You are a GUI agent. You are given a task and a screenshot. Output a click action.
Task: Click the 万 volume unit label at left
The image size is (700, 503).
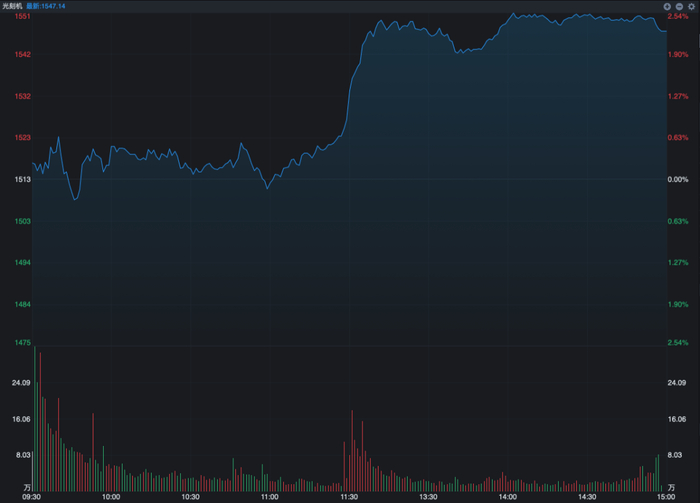point(27,487)
